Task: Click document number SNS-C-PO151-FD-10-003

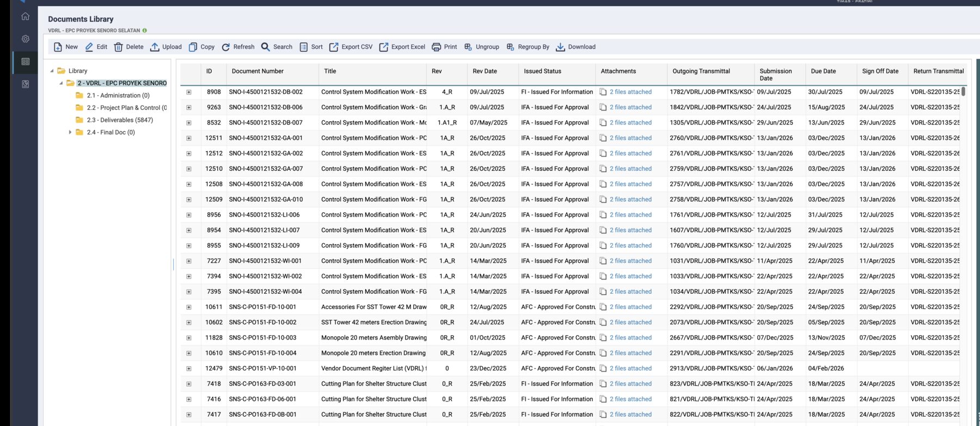Action: [x=262, y=338]
